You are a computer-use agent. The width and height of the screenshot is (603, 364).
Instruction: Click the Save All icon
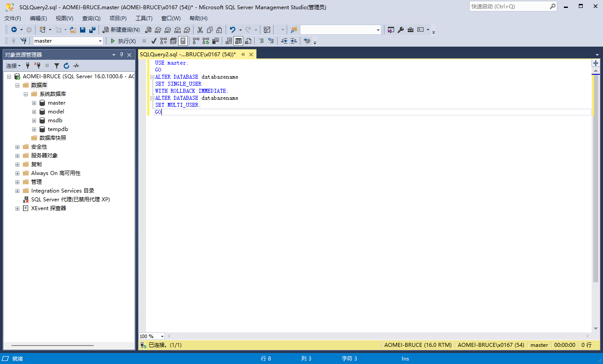tap(92, 30)
